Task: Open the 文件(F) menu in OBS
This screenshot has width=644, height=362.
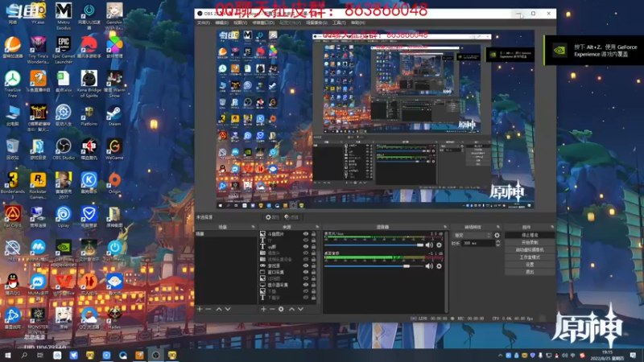Action: (x=204, y=23)
